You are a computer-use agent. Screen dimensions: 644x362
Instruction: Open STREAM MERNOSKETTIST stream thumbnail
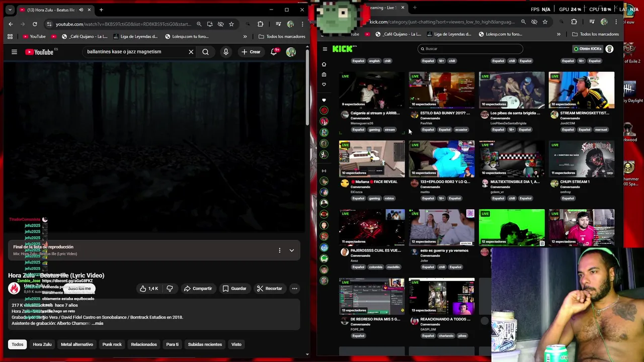pos(582,90)
